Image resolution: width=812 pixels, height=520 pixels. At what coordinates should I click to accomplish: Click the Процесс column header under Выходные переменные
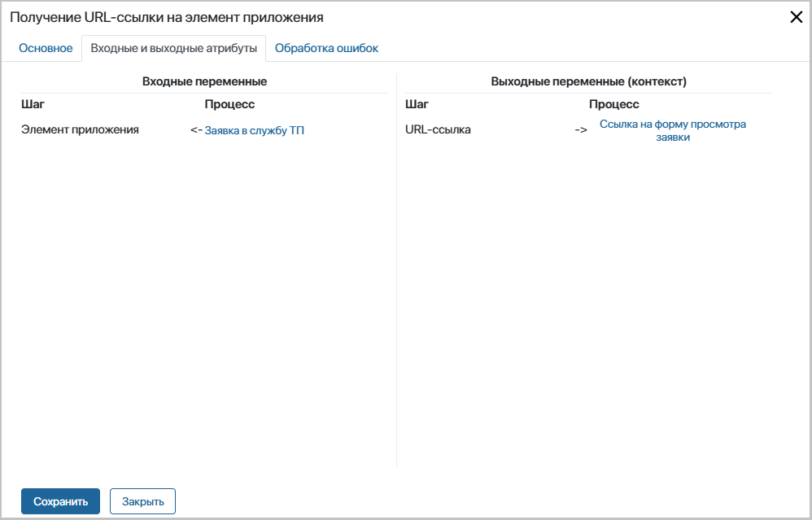(x=613, y=104)
